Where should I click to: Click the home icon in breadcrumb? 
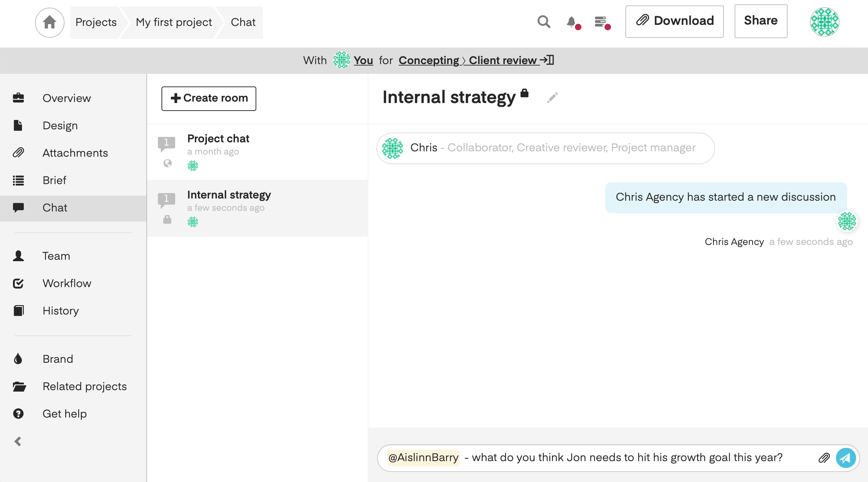[49, 22]
